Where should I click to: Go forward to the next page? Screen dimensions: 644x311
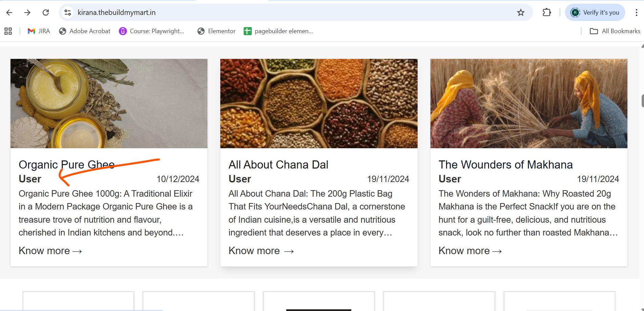coord(27,13)
